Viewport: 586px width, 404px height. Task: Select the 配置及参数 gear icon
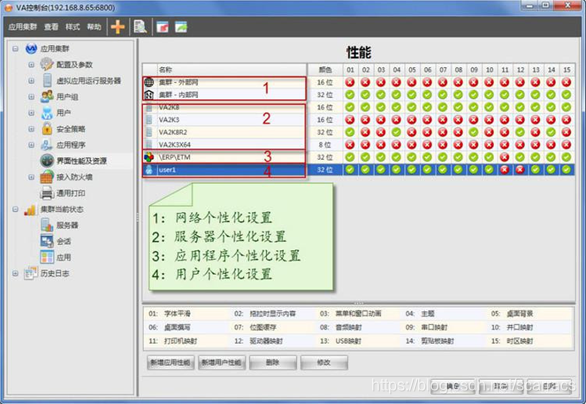tap(47, 65)
